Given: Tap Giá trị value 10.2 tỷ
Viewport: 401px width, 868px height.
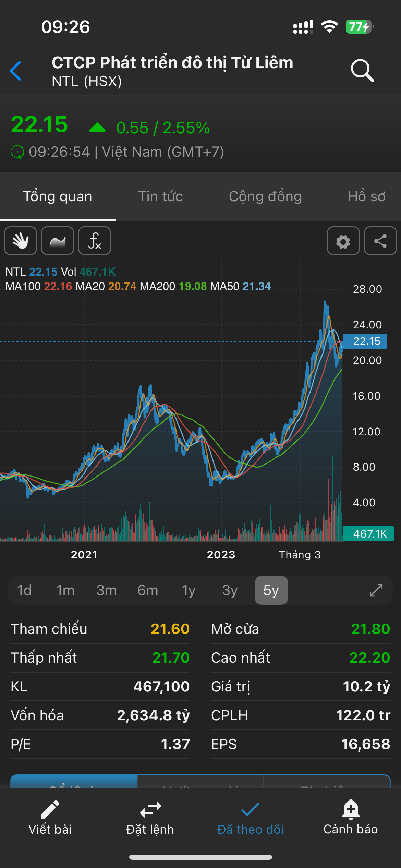Looking at the screenshot, I should click(367, 687).
